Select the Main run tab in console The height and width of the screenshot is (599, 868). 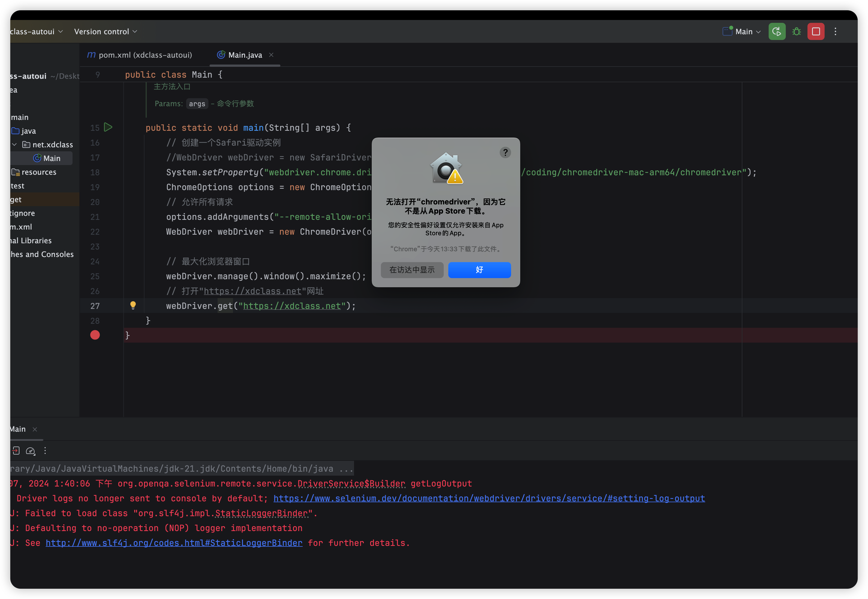(x=18, y=429)
